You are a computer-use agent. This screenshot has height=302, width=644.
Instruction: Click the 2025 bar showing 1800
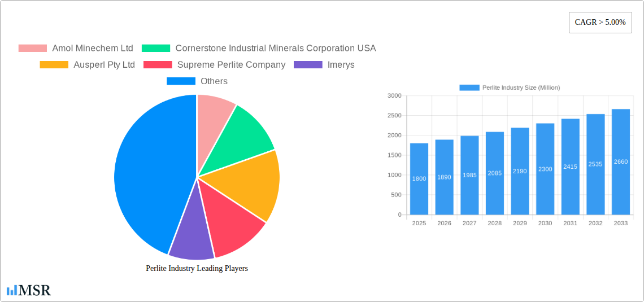[x=419, y=179]
